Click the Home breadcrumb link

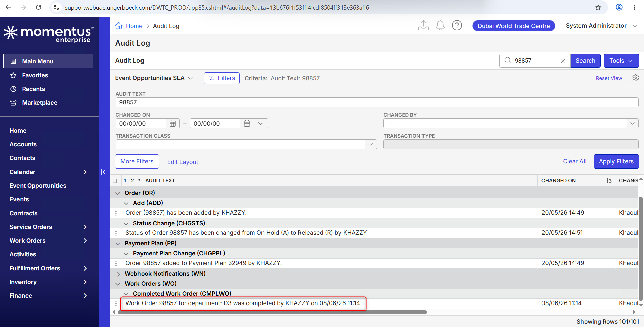coord(134,26)
